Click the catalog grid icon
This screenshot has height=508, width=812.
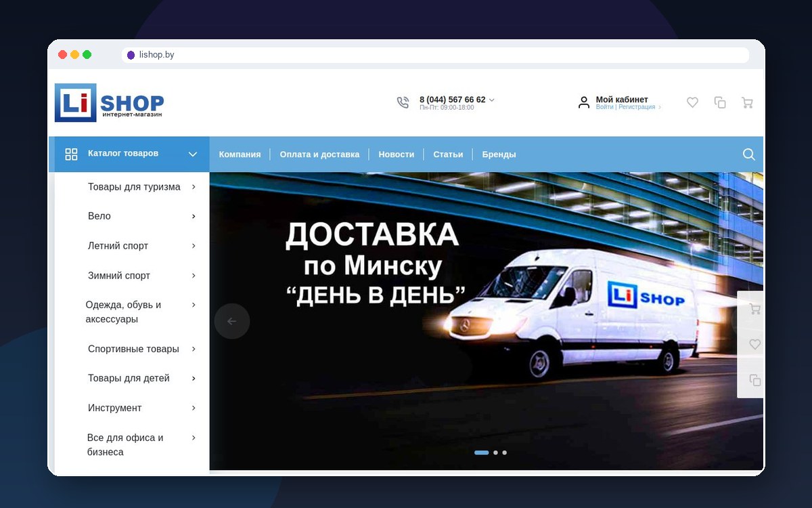pos(71,154)
